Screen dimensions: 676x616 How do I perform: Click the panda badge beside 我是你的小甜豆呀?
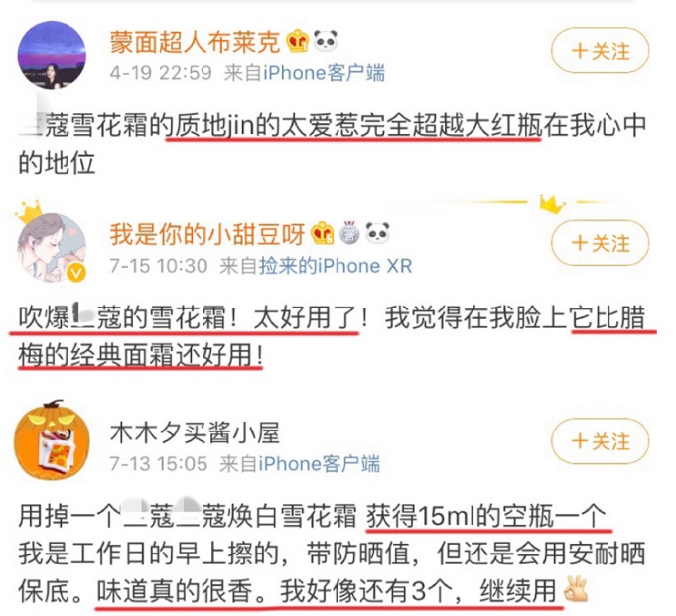pos(377,233)
